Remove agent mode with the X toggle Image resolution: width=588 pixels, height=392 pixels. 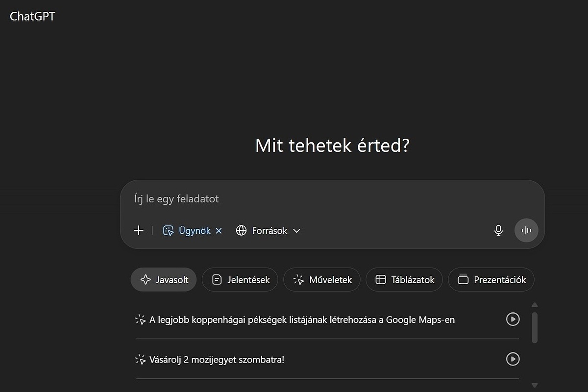click(219, 230)
